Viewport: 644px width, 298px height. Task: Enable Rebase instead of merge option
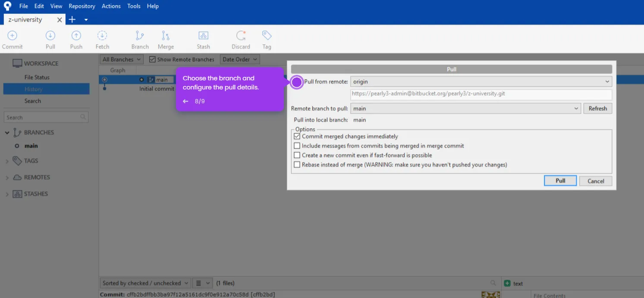pos(297,165)
